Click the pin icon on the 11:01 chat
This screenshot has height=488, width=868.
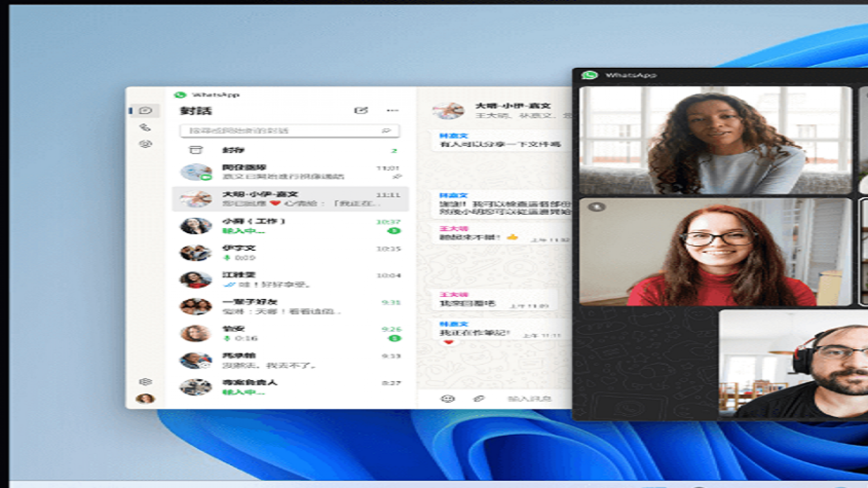(397, 176)
